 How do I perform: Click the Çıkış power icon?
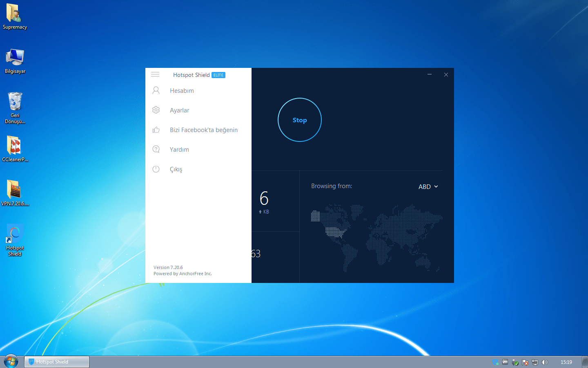point(156,169)
